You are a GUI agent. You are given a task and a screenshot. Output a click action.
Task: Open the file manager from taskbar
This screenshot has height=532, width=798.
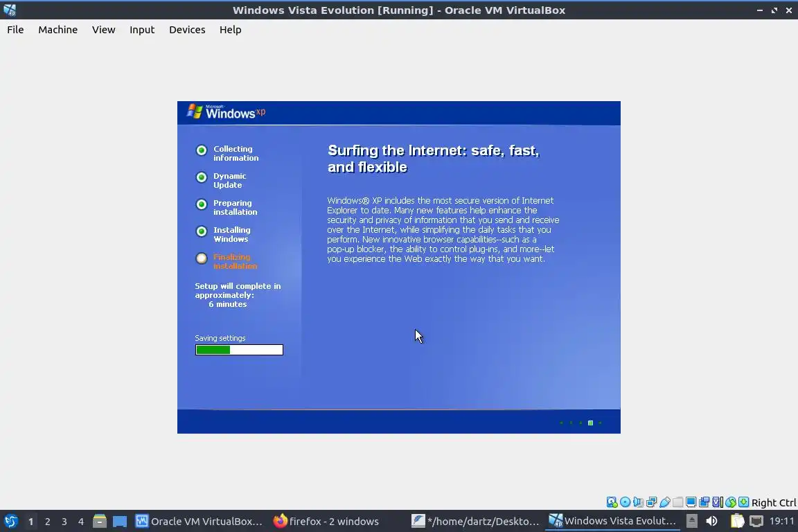pos(100,522)
